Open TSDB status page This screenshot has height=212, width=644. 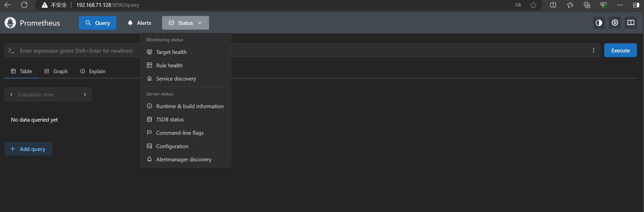coord(186,119)
